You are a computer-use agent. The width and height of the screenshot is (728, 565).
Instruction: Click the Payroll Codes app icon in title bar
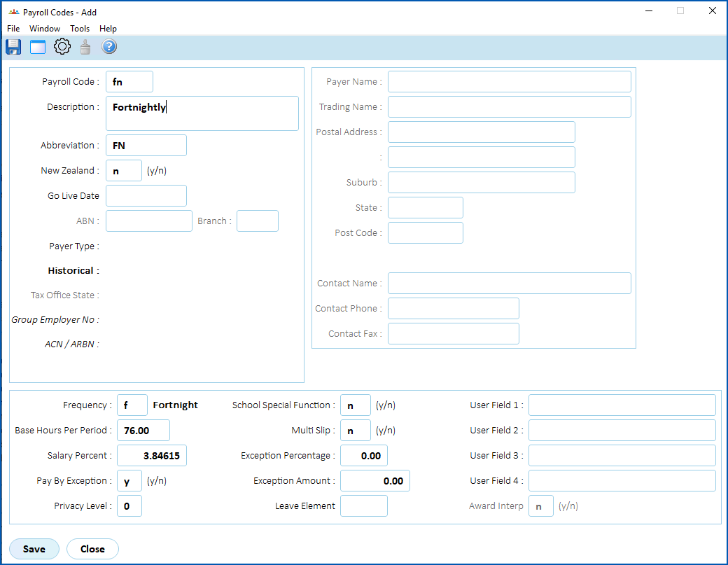pos(14,12)
